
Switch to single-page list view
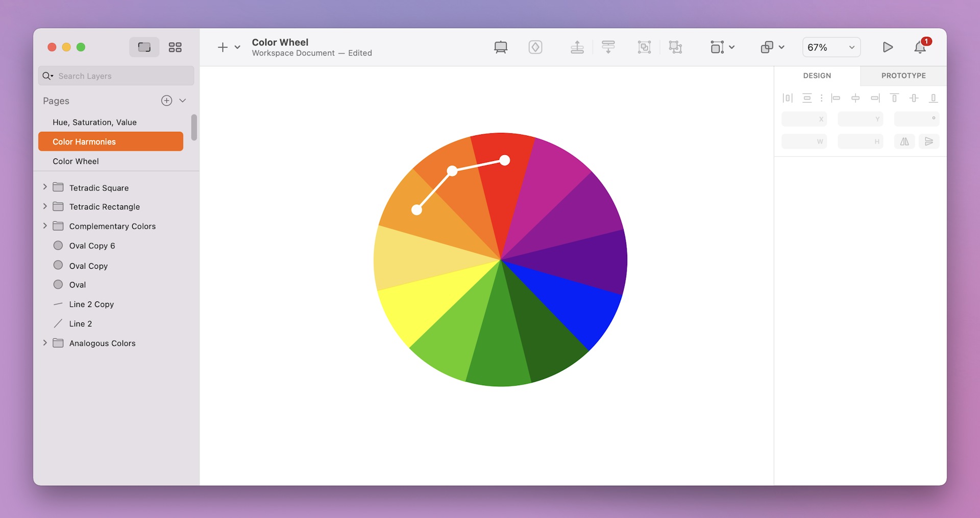point(144,47)
